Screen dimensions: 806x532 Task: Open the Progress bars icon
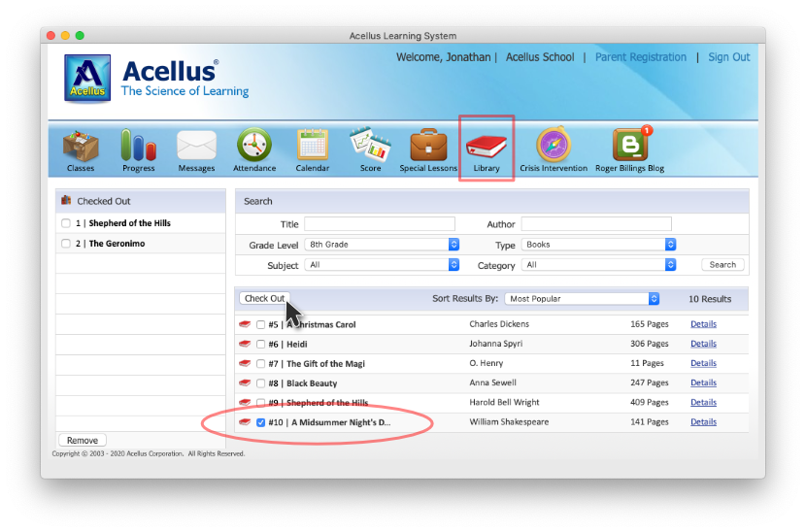pos(138,146)
